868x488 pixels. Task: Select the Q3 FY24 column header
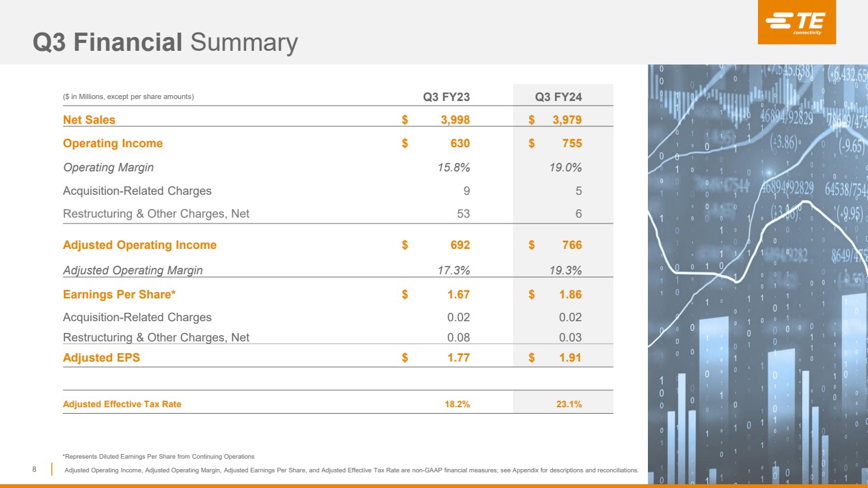click(558, 97)
